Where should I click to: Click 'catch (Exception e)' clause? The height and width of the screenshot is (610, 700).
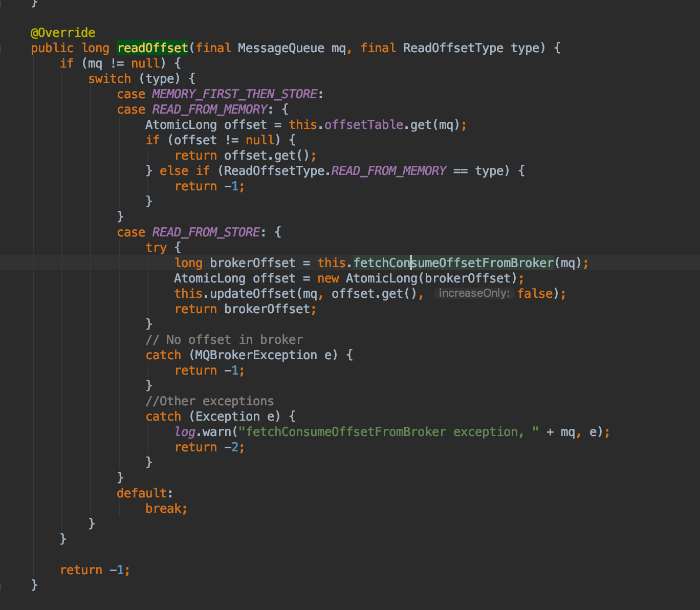coord(213,417)
